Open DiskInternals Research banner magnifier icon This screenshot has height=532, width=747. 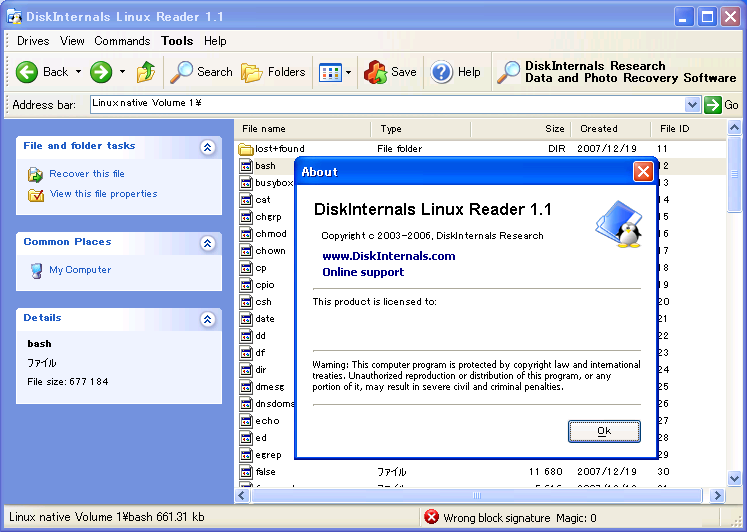508,72
